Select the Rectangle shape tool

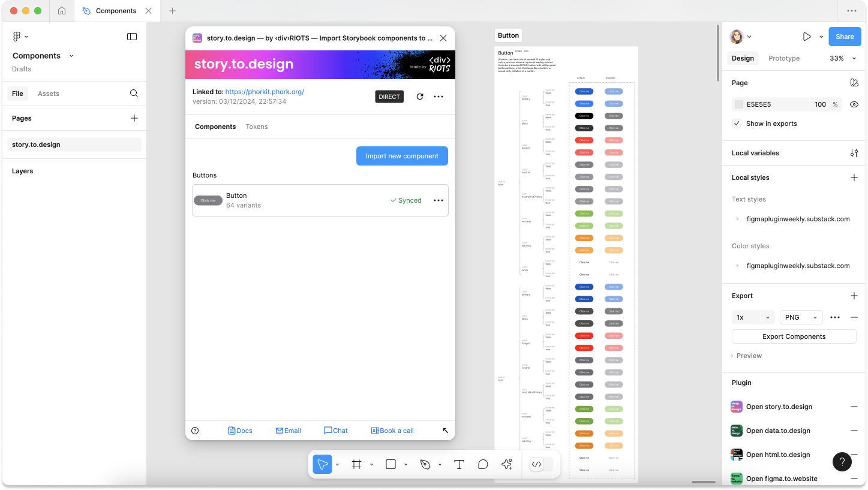pyautogui.click(x=391, y=464)
